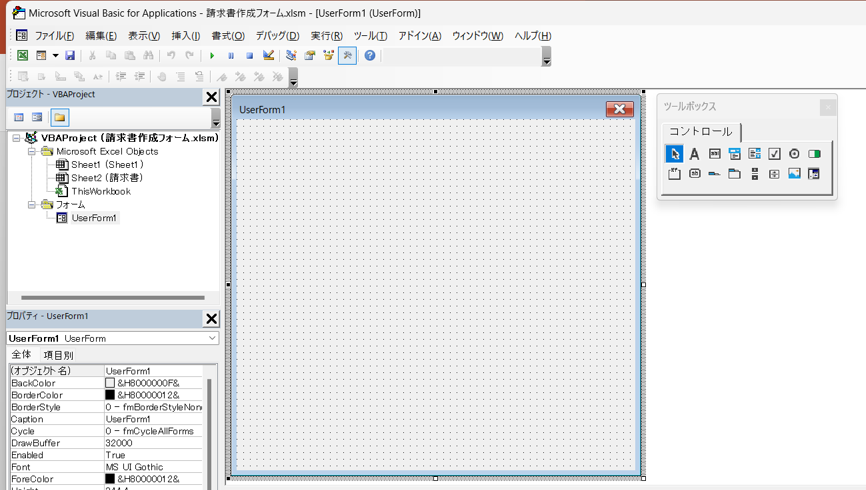Toggle folder view in Project explorer
The height and width of the screenshot is (490, 866).
(x=59, y=118)
